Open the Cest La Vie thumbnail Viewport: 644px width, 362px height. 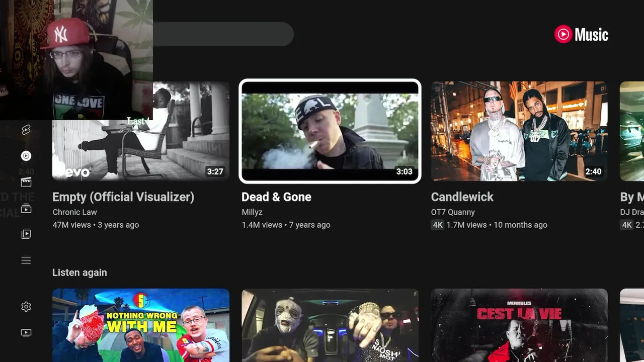[519, 325]
